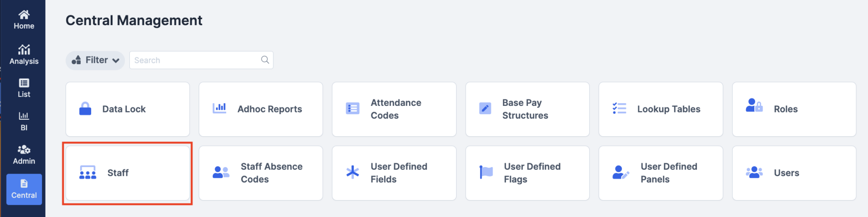Click the User Defined Flags flag icon

pyautogui.click(x=486, y=172)
